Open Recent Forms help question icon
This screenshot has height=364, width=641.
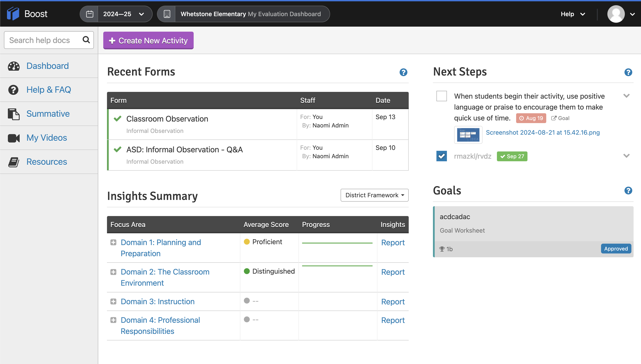click(x=403, y=72)
